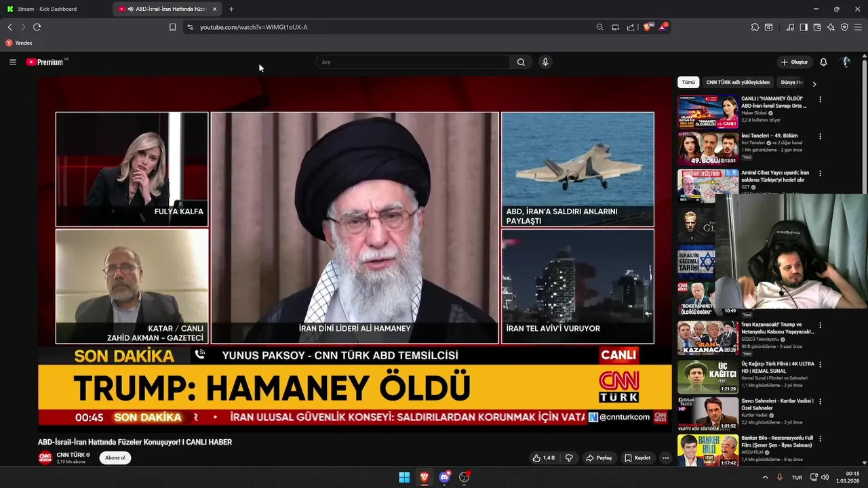Image resolution: width=868 pixels, height=488 pixels.
Task: Run search with the magnifier button
Action: (x=521, y=62)
